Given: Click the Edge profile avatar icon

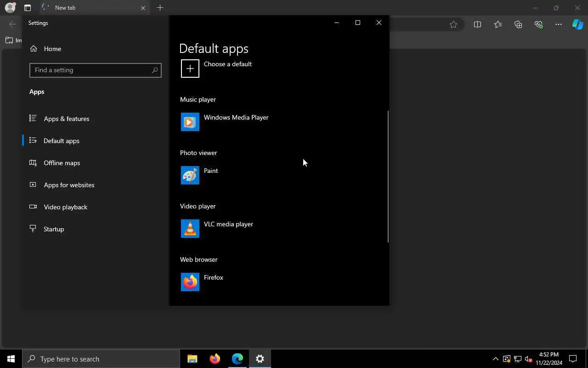Looking at the screenshot, I should (10, 8).
